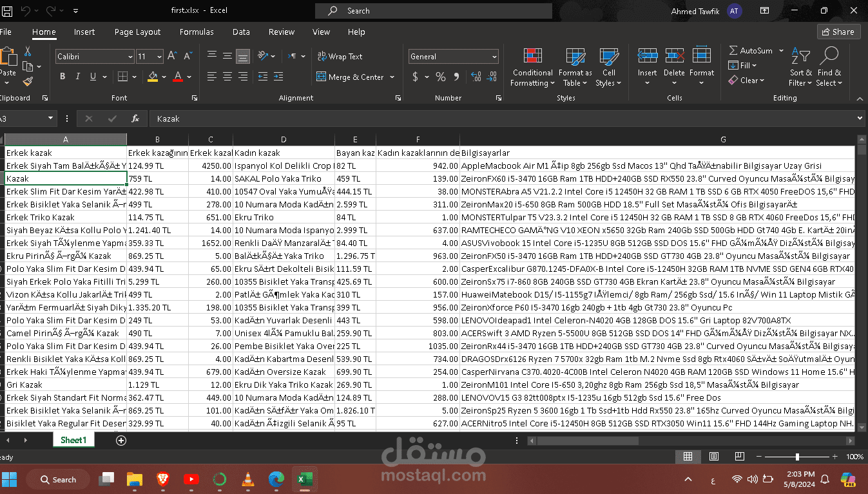The image size is (868, 494).
Task: Toggle Bold formatting
Action: click(63, 77)
